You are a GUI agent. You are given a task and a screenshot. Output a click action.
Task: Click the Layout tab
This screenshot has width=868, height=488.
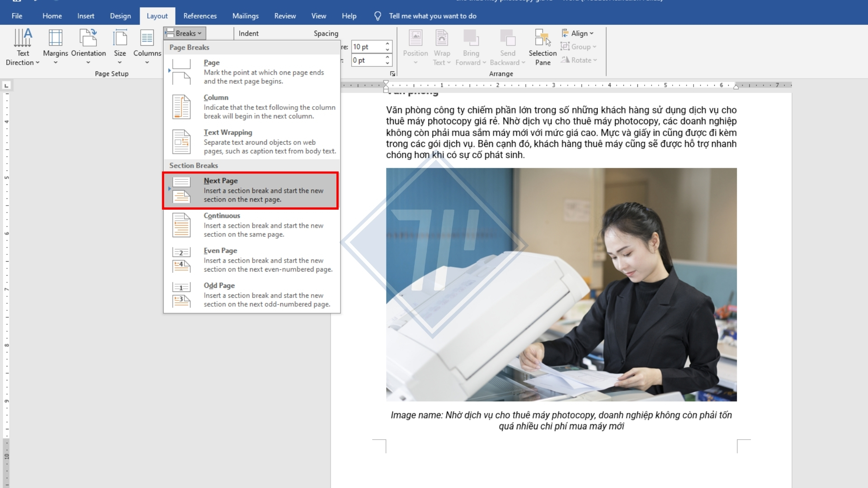pyautogui.click(x=157, y=16)
